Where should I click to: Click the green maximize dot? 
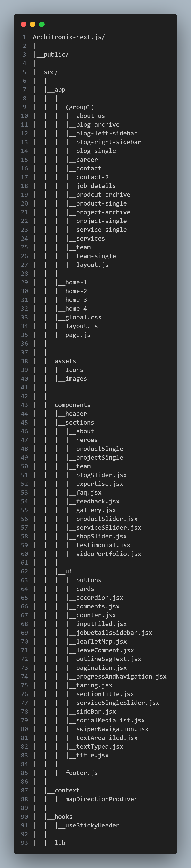42,24
